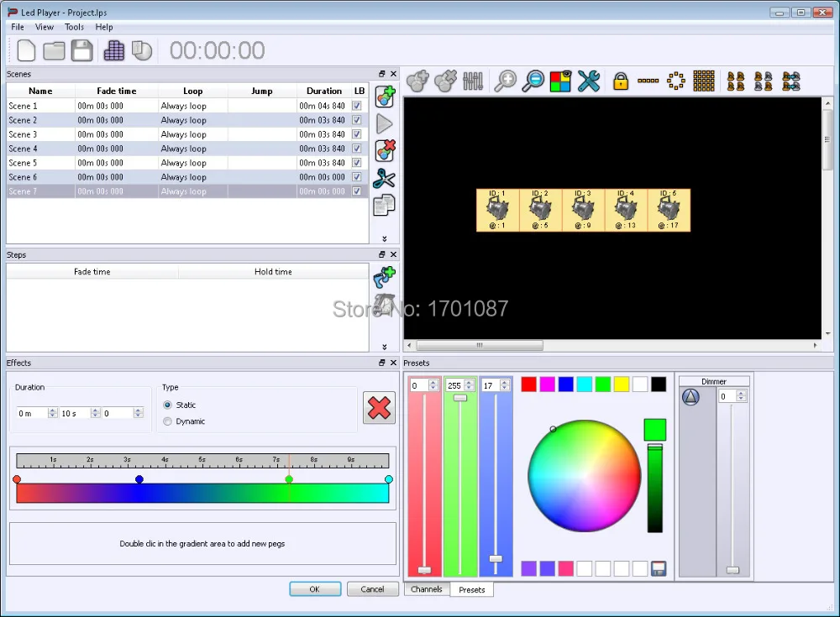Click the scissors cut scene icon
This screenshot has width=840, height=617.
point(384,178)
